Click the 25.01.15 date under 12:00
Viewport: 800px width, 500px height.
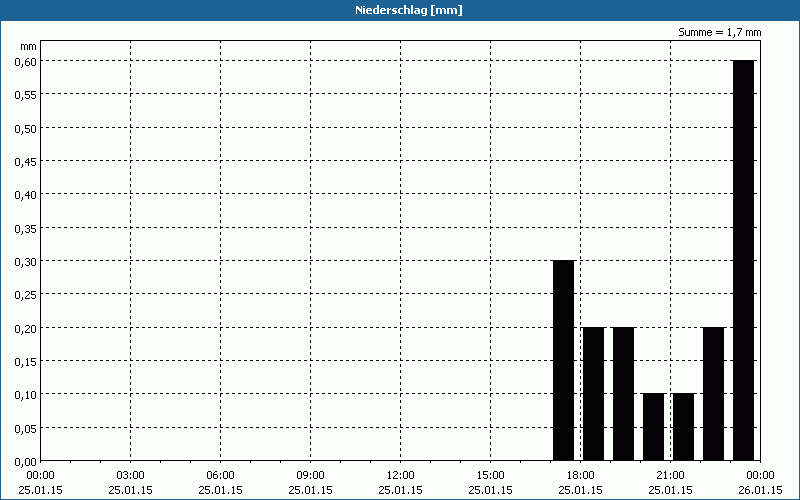(401, 490)
